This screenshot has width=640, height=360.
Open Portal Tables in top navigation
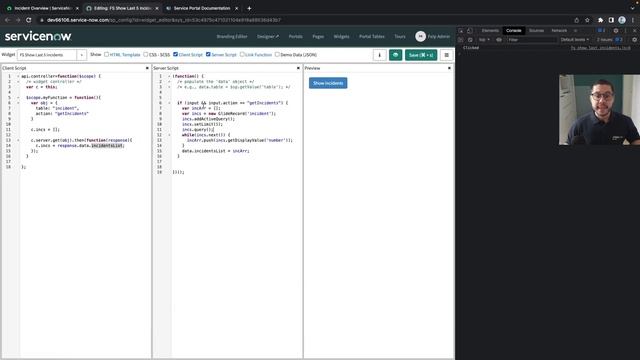click(x=371, y=36)
